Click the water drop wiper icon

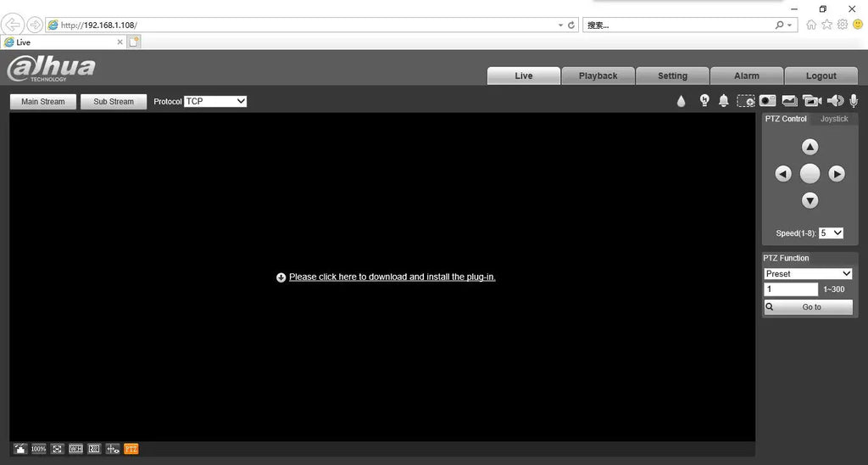click(681, 101)
